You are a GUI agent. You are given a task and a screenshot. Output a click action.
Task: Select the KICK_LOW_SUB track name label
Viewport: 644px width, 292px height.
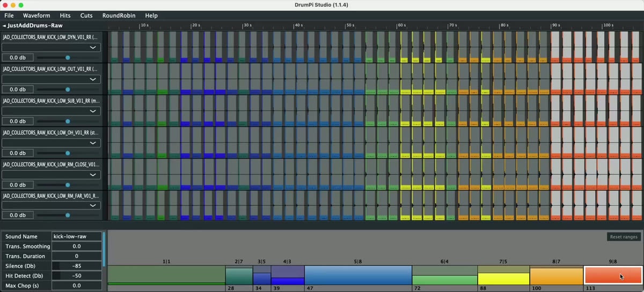[x=50, y=101]
